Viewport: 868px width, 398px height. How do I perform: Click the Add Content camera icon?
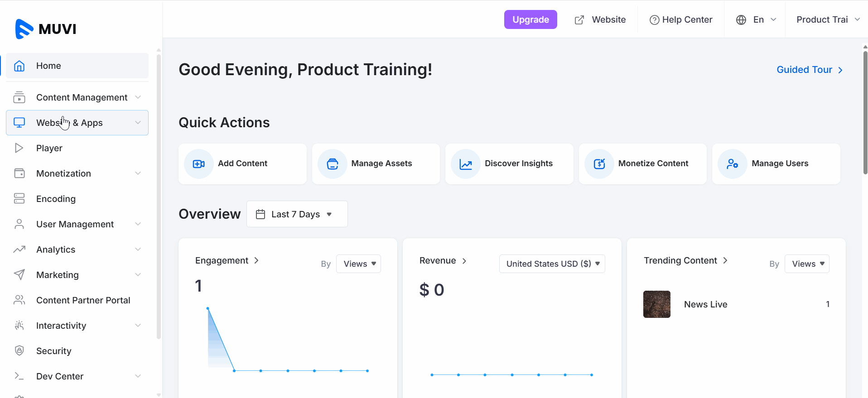click(198, 164)
